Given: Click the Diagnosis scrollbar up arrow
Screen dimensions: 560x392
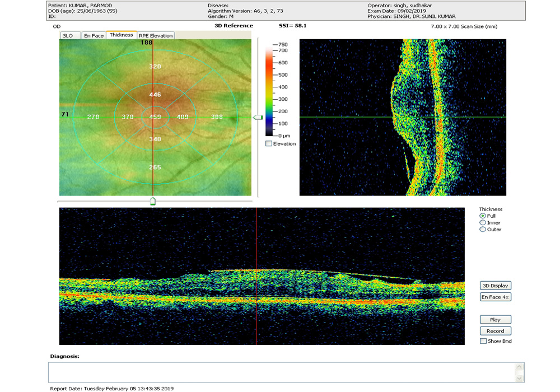Looking at the screenshot, I should [520, 367].
